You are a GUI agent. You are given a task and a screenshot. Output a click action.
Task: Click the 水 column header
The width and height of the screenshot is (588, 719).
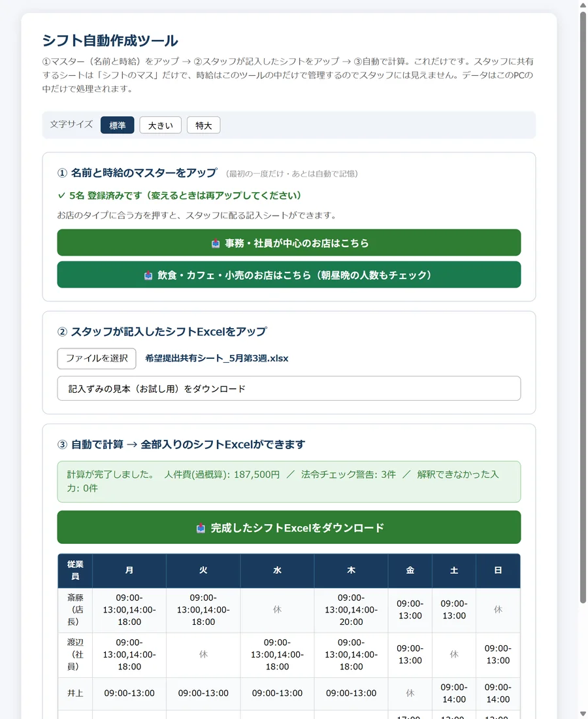coord(277,571)
